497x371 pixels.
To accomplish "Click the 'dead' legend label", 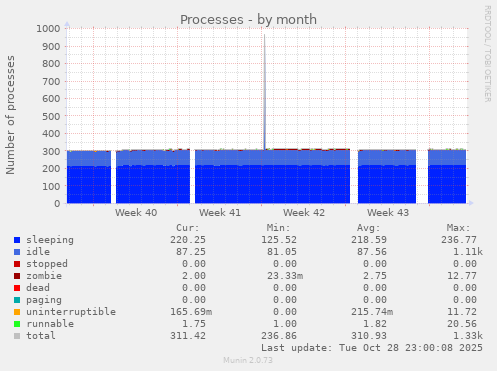I will (x=38, y=288).
